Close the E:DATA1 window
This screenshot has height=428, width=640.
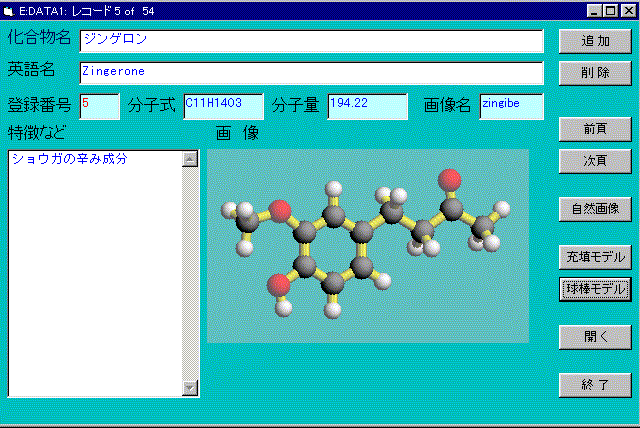coord(629,11)
